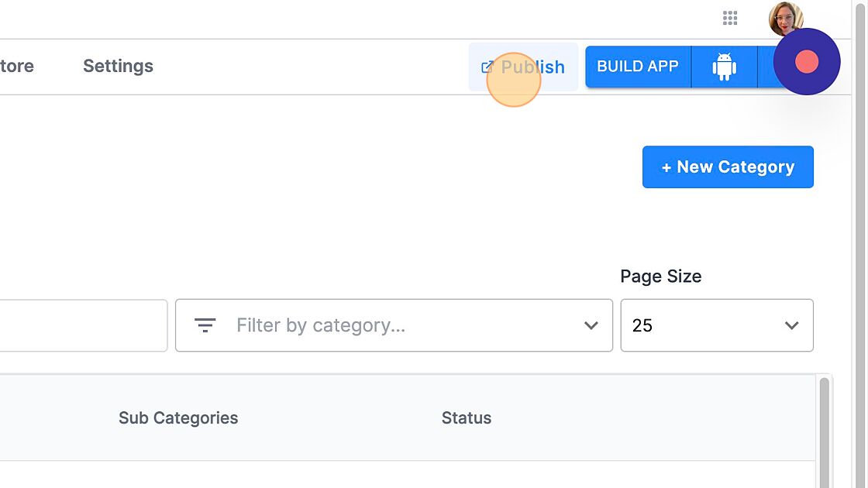This screenshot has width=868, height=488.
Task: Add a category with + New Category
Action: pos(728,167)
